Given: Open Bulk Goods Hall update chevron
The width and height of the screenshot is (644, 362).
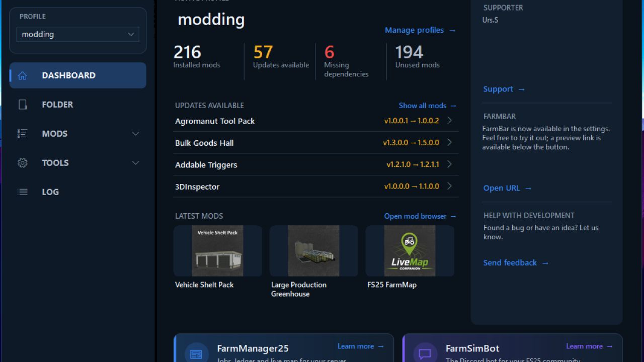Looking at the screenshot, I should pyautogui.click(x=449, y=142).
